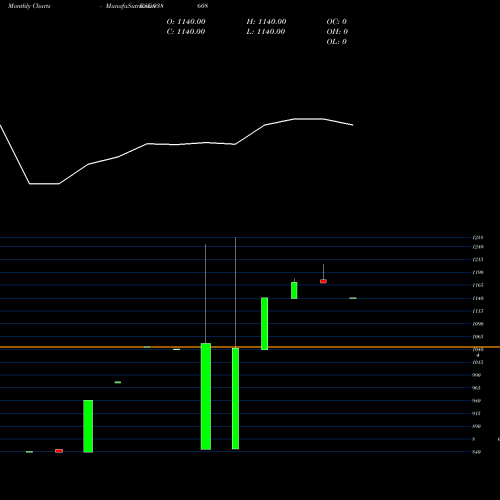Click the tall green candle whose wick reaches the top gridline
500x500 pixels.
(235, 398)
